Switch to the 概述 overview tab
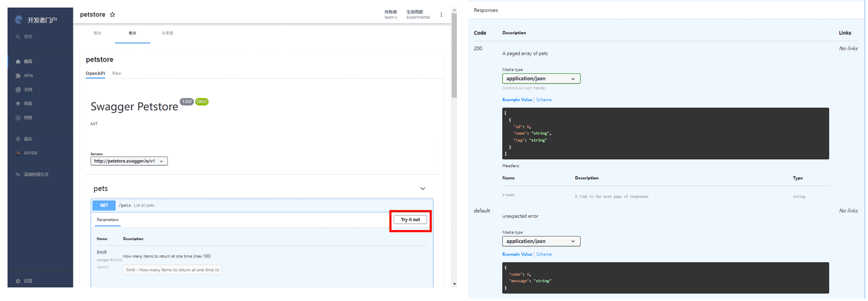Screen dimensions: 868x301 coord(98,33)
